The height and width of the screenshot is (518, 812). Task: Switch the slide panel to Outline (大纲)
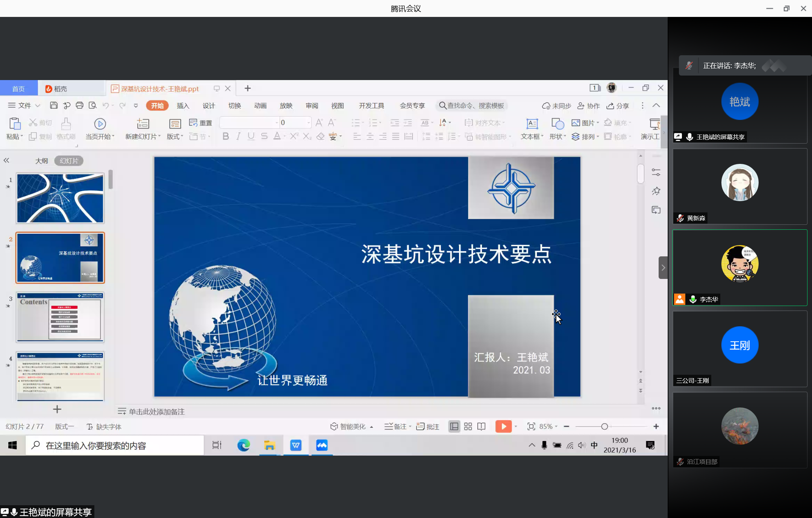[x=41, y=161]
